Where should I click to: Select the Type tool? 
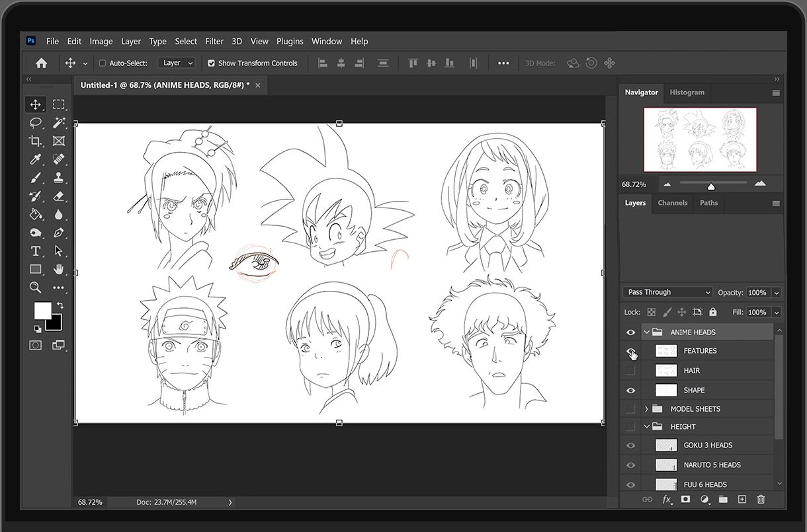tap(36, 251)
